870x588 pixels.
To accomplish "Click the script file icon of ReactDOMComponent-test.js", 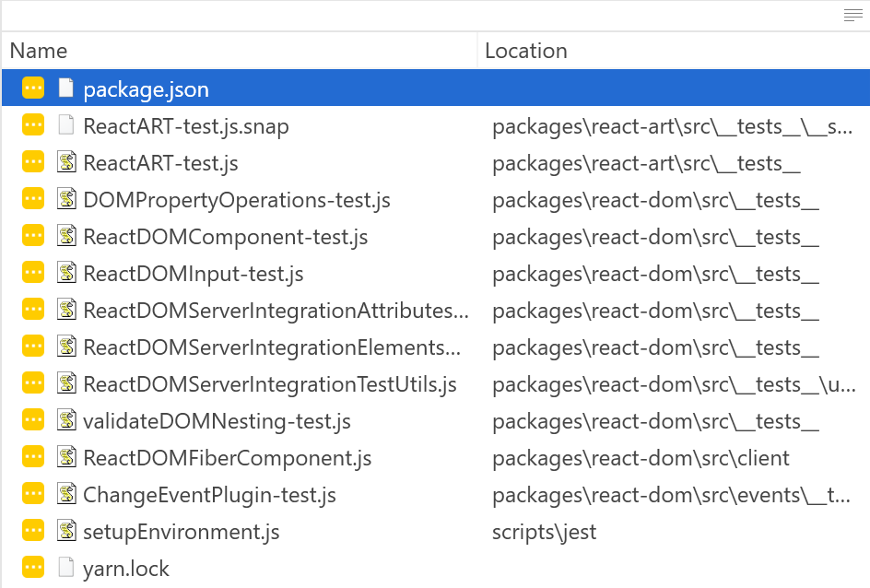I will point(66,236).
